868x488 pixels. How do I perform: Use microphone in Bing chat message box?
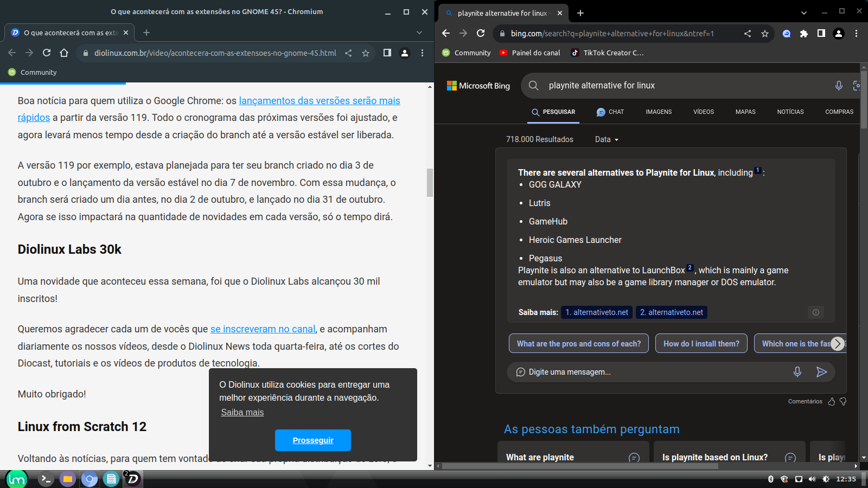pyautogui.click(x=797, y=372)
